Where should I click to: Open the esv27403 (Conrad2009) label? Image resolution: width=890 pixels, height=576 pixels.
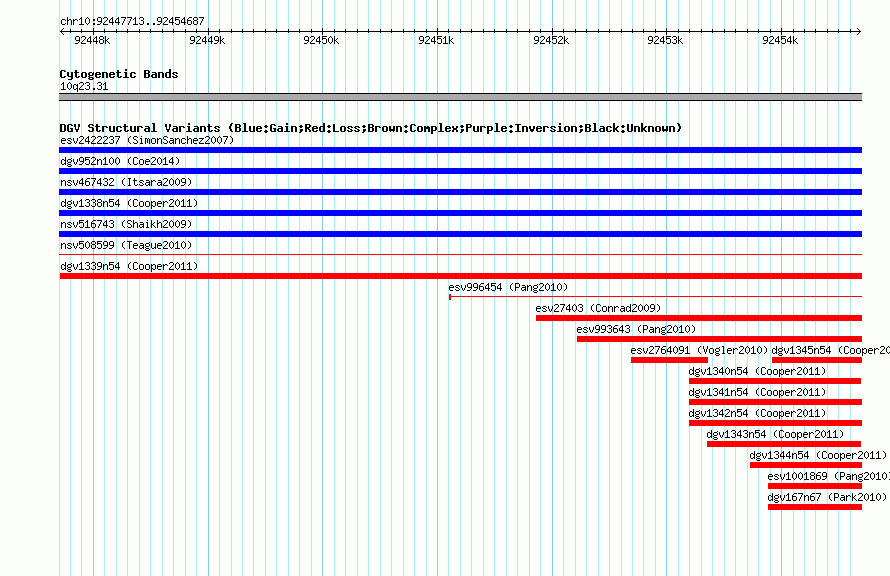point(598,308)
